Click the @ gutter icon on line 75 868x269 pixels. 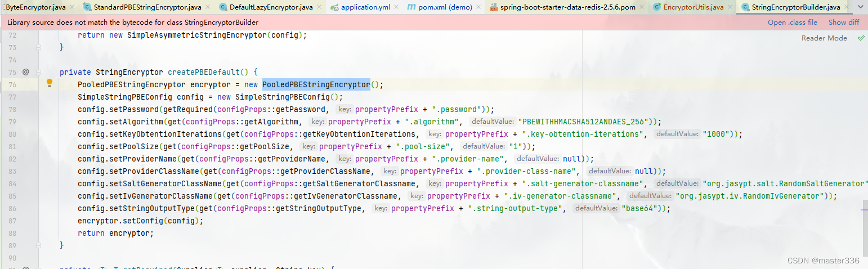click(26, 72)
